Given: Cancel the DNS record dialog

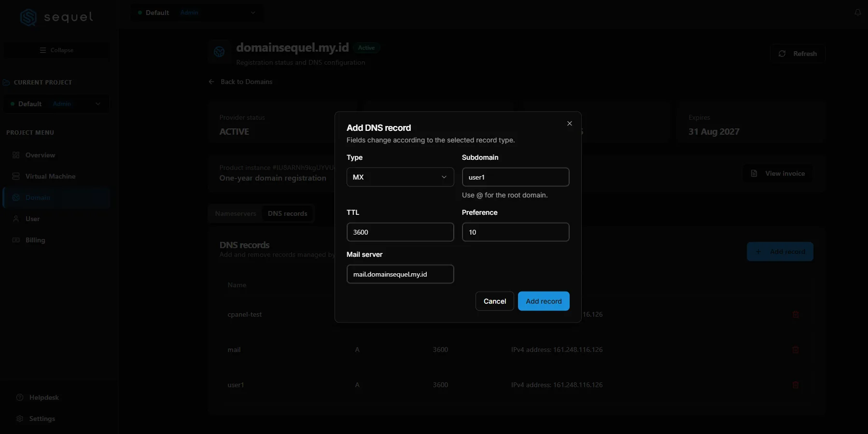Looking at the screenshot, I should 495,301.
